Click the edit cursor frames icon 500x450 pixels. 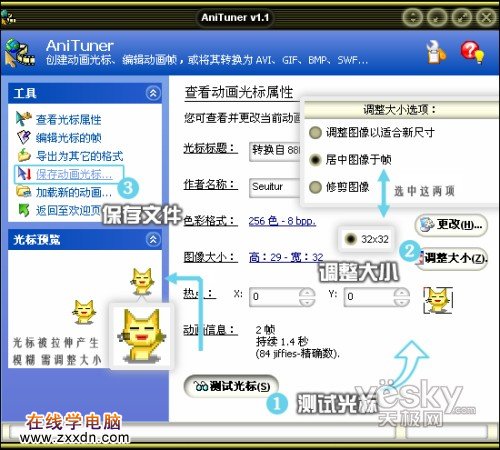[23, 137]
